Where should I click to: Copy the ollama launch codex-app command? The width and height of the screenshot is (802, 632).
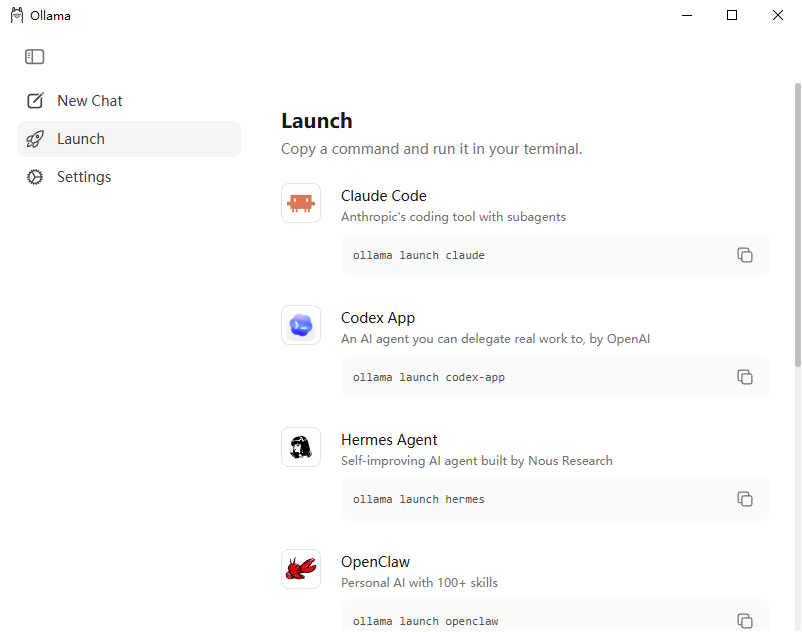[x=745, y=377]
